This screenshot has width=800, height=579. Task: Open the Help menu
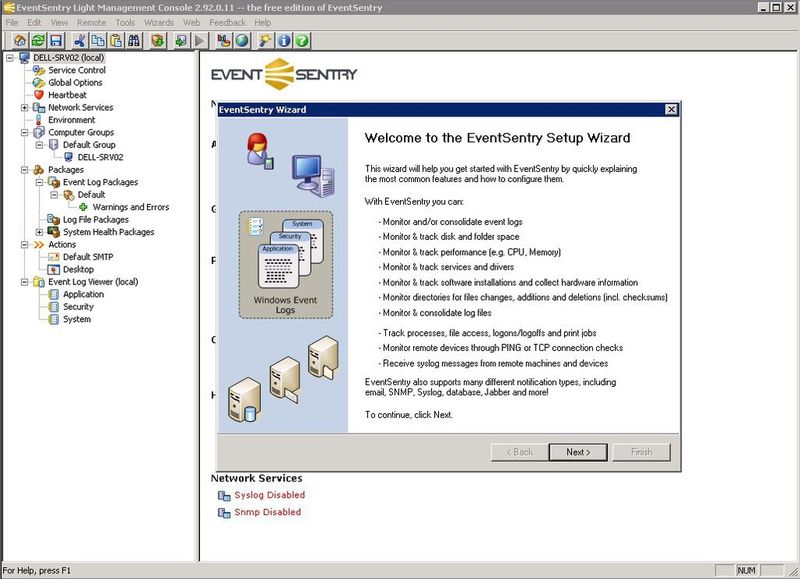[263, 22]
